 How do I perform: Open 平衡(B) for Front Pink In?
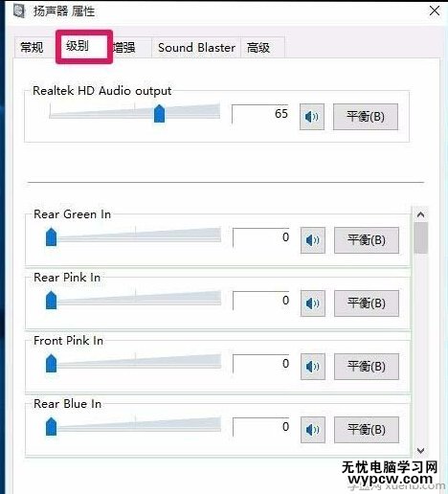click(x=367, y=367)
